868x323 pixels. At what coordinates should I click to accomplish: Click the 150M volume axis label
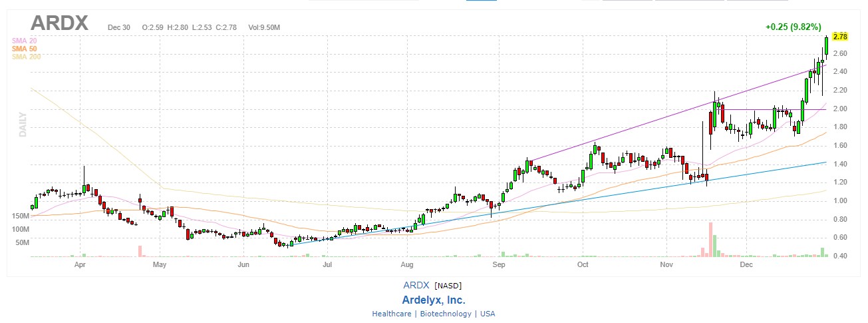20,216
